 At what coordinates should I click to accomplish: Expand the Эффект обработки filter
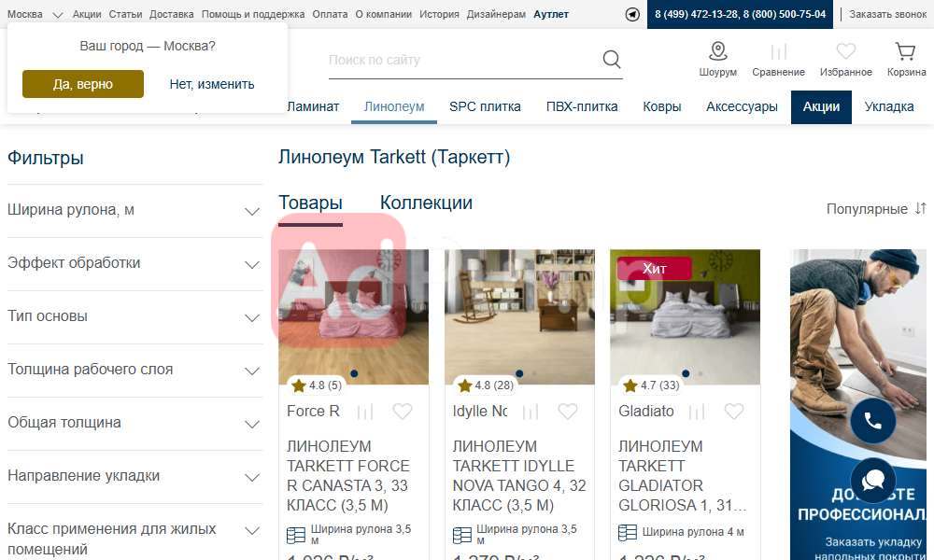(134, 263)
